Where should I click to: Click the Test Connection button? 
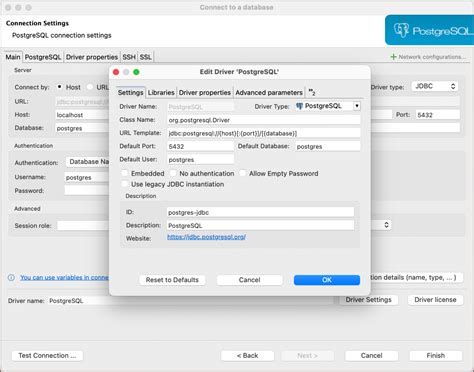(47, 356)
